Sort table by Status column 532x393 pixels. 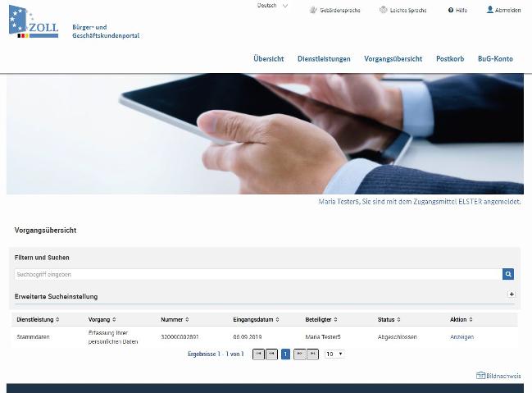389,319
